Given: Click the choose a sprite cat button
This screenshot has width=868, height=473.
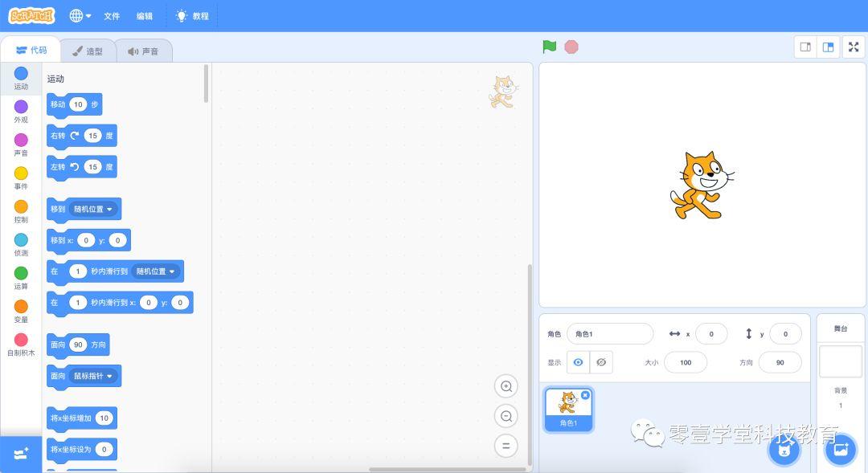Looking at the screenshot, I should tap(784, 451).
